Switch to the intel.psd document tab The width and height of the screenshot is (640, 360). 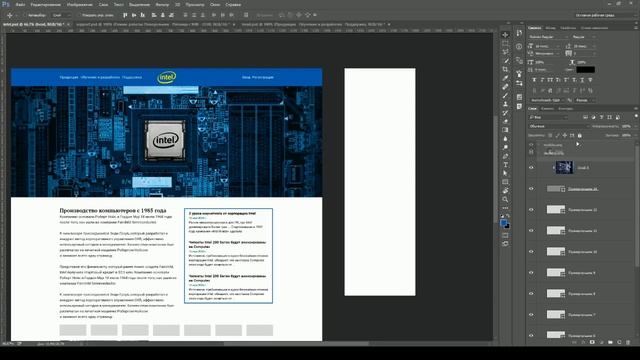click(33, 24)
